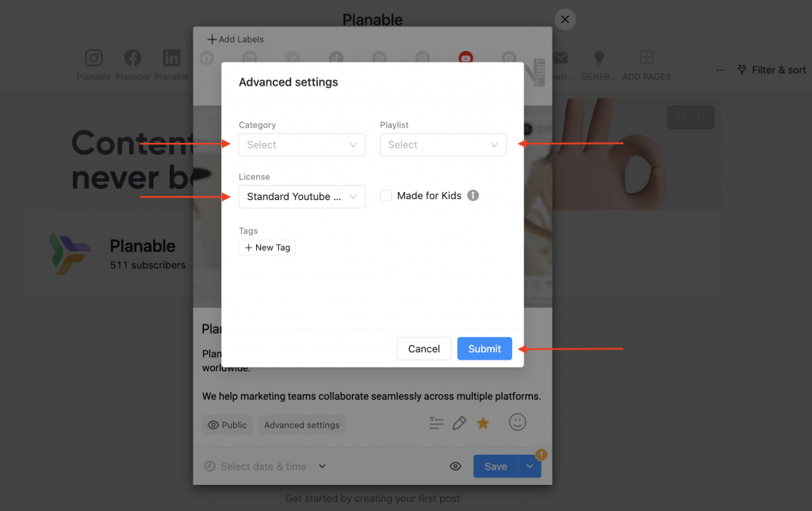Select the Pinterest icon in the post composer
Viewport: 812px width, 511px height.
click(x=508, y=57)
